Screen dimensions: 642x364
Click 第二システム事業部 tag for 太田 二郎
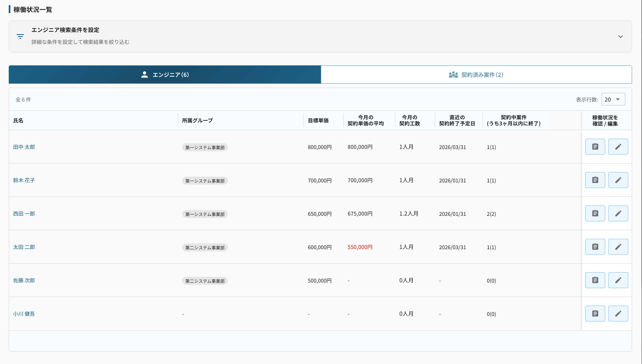(x=205, y=248)
